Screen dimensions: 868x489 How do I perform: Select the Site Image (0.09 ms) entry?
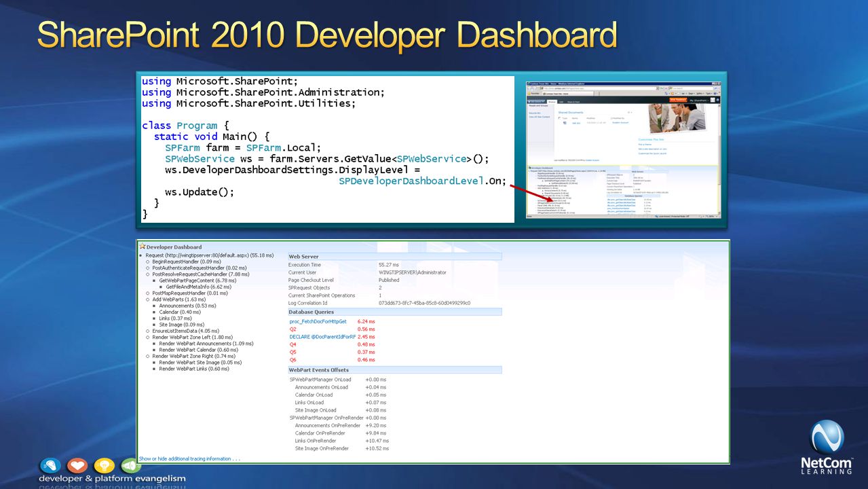[x=181, y=325]
